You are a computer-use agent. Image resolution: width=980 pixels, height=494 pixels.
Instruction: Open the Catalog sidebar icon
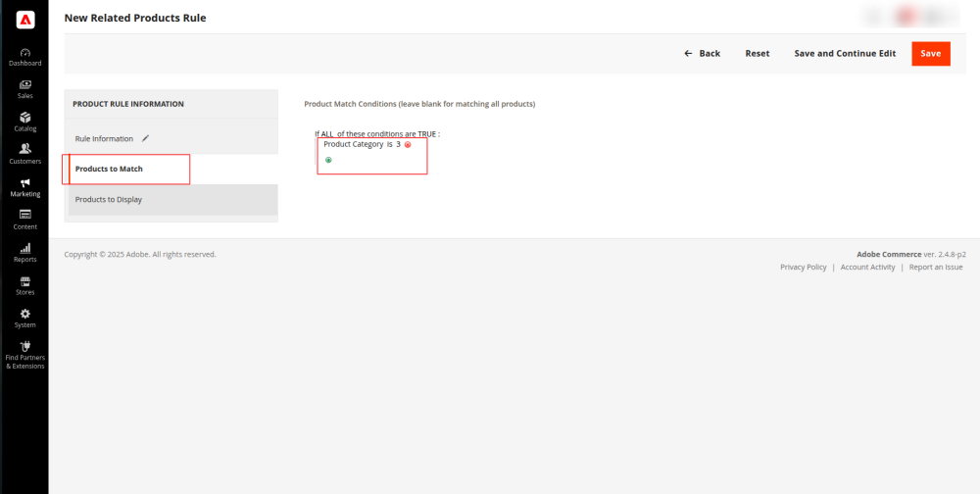point(24,122)
